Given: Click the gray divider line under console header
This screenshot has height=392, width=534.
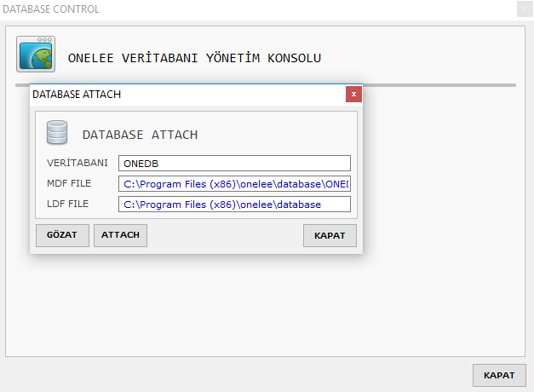Looking at the screenshot, I should (439, 85).
